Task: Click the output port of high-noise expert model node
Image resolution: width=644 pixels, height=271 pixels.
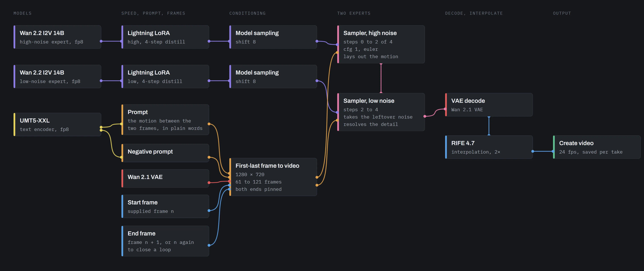Action: (101, 41)
